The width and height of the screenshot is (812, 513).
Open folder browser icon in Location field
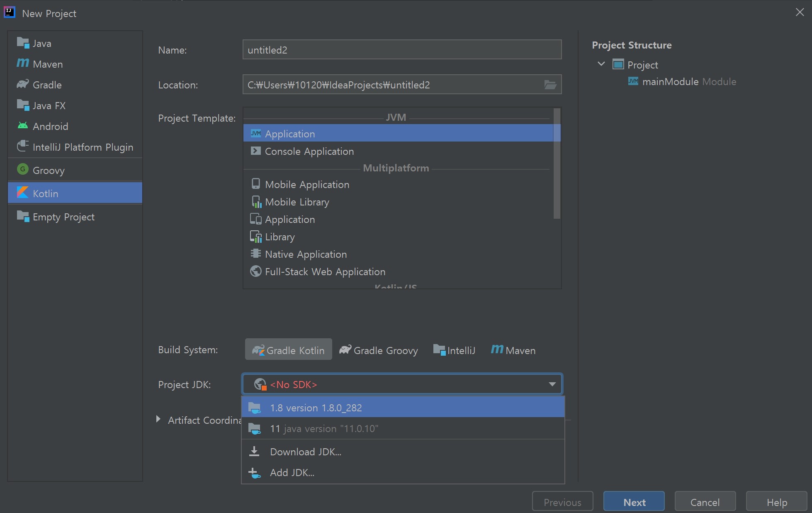[550, 85]
